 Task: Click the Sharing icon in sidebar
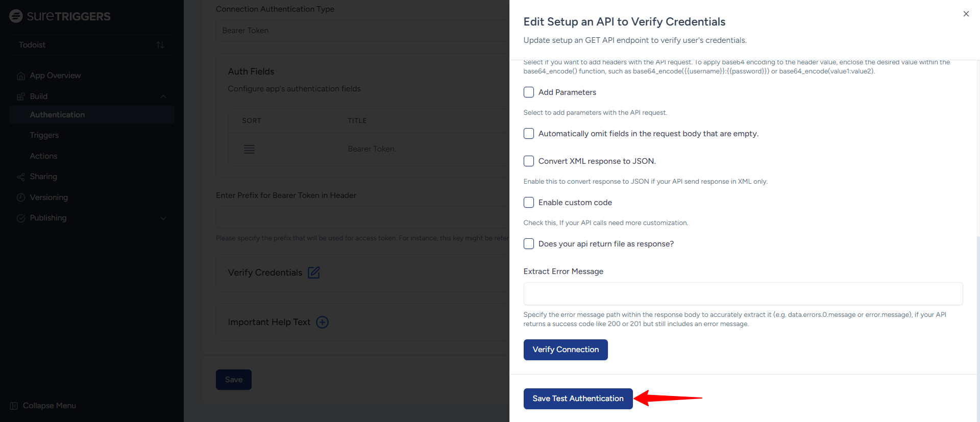tap(21, 177)
